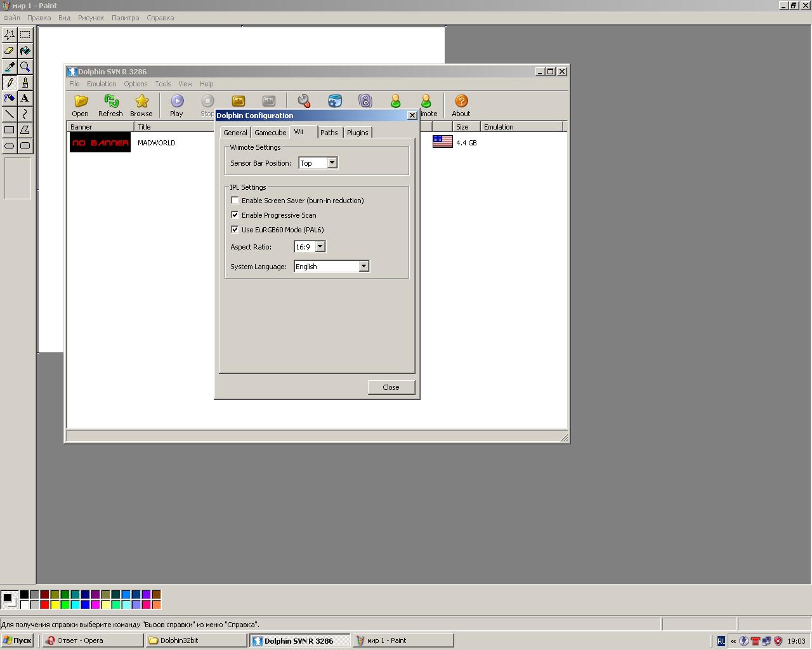Select Paint's free-form select star tool
812x650 pixels.
pyautogui.click(x=10, y=34)
